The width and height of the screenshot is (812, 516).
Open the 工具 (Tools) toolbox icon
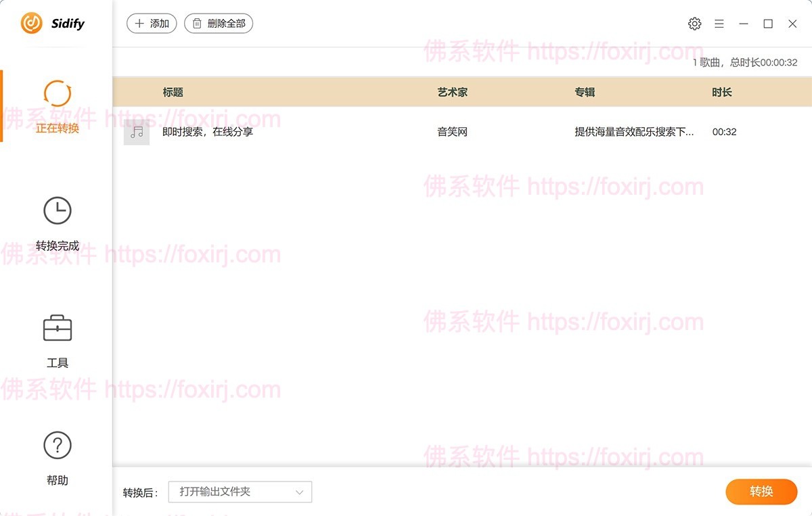[57, 329]
